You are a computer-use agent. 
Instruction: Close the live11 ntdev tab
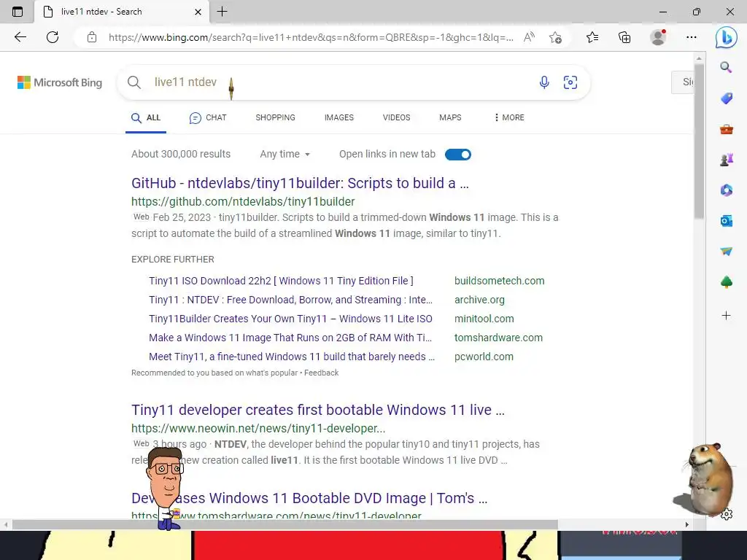(x=198, y=12)
